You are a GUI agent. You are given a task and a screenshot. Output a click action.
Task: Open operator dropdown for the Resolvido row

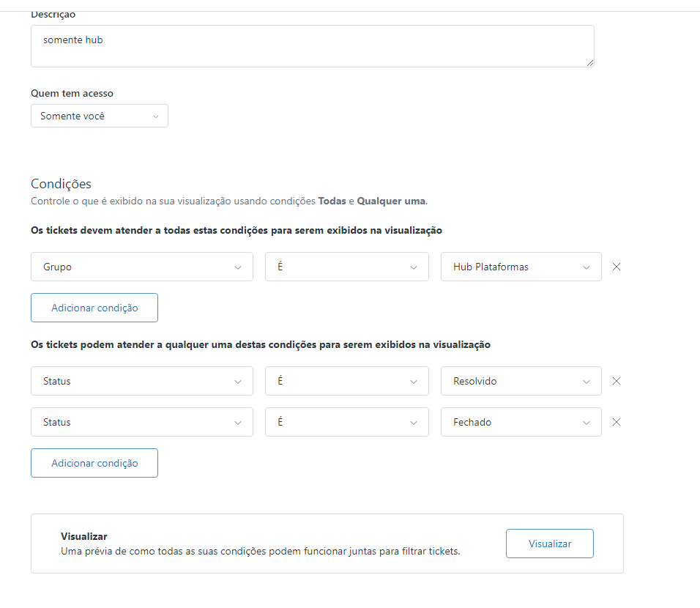(346, 381)
